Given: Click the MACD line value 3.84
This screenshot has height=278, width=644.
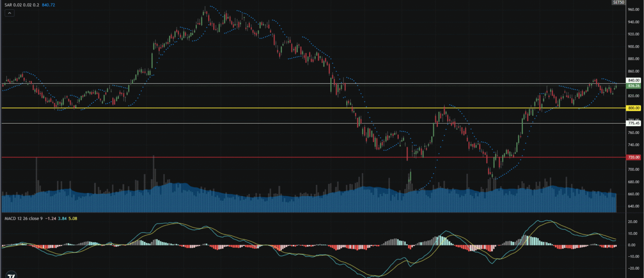Looking at the screenshot, I should click(62, 219).
